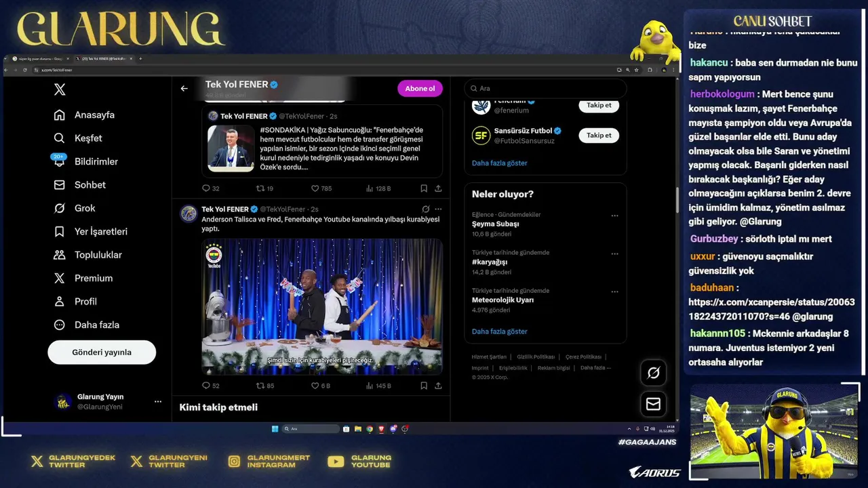Open the quoted SONDAKİKA tweet thumbnail

[231, 148]
